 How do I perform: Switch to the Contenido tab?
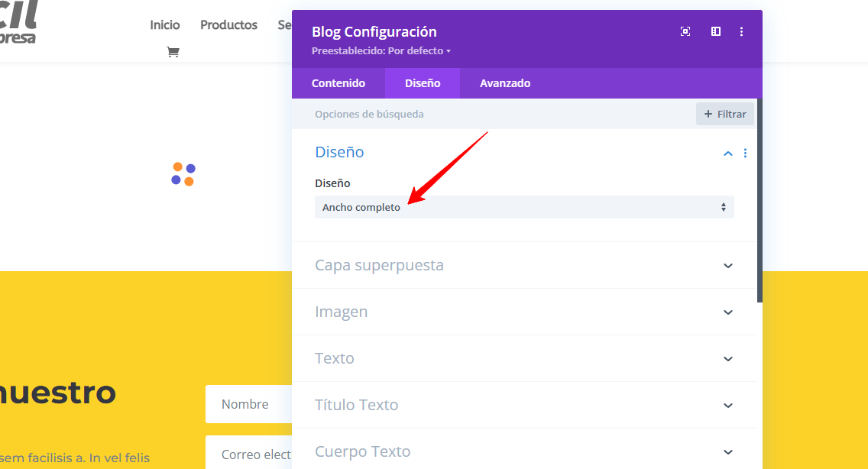(338, 83)
